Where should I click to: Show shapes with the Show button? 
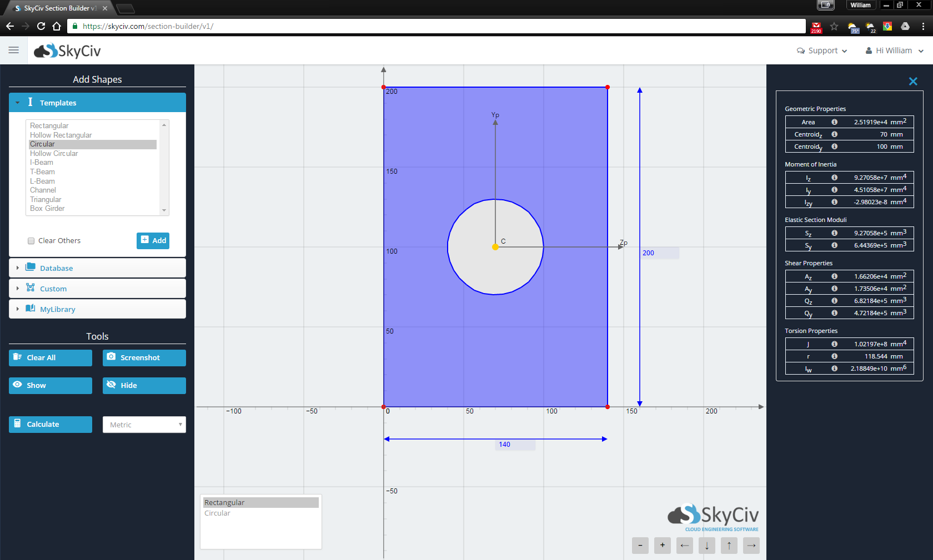click(x=51, y=386)
